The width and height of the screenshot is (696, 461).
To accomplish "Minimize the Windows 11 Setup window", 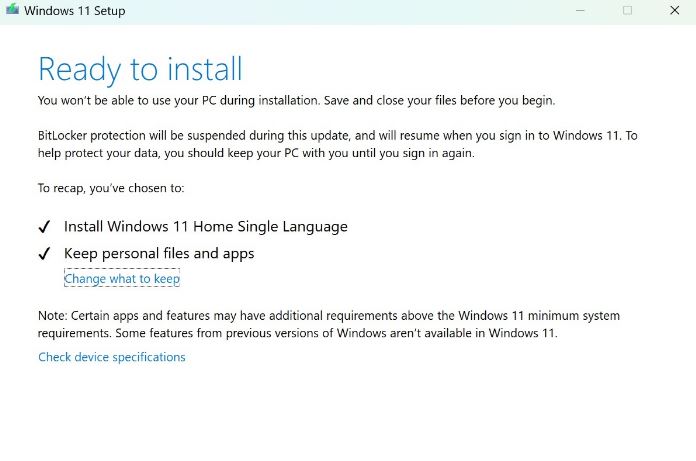I will [x=581, y=11].
